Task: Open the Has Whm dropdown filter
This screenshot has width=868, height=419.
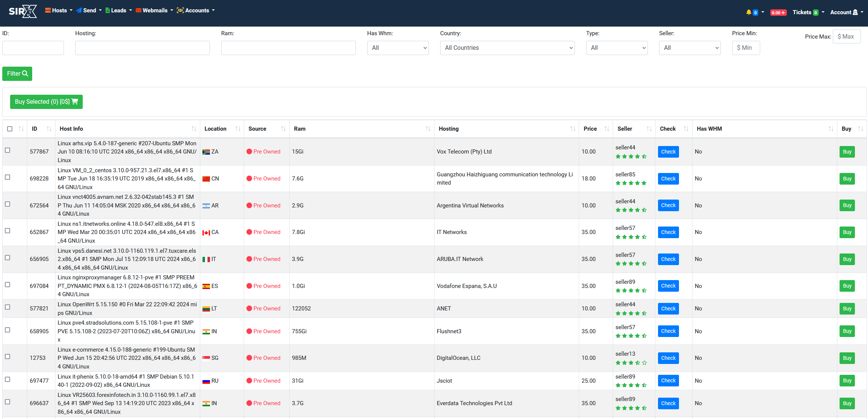Action: (398, 48)
